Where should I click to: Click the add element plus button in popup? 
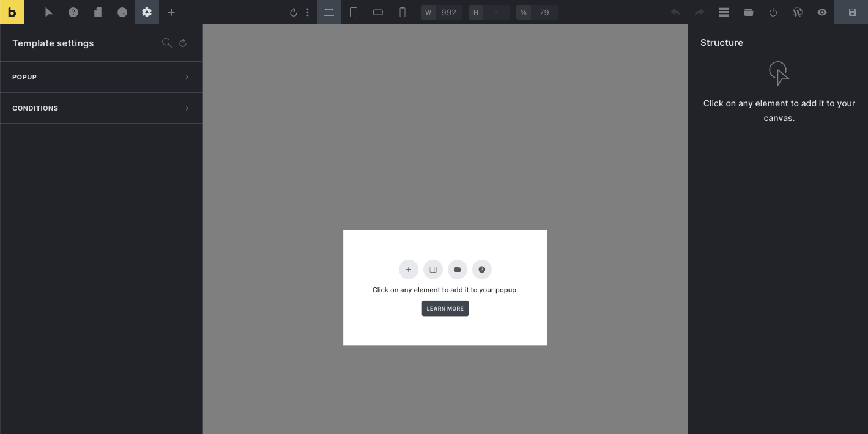click(x=409, y=270)
